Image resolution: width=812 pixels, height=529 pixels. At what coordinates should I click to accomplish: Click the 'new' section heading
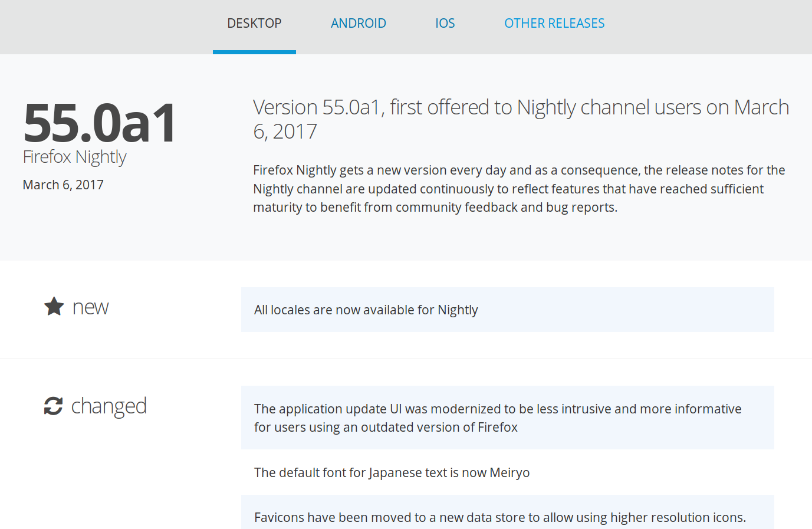coord(90,307)
